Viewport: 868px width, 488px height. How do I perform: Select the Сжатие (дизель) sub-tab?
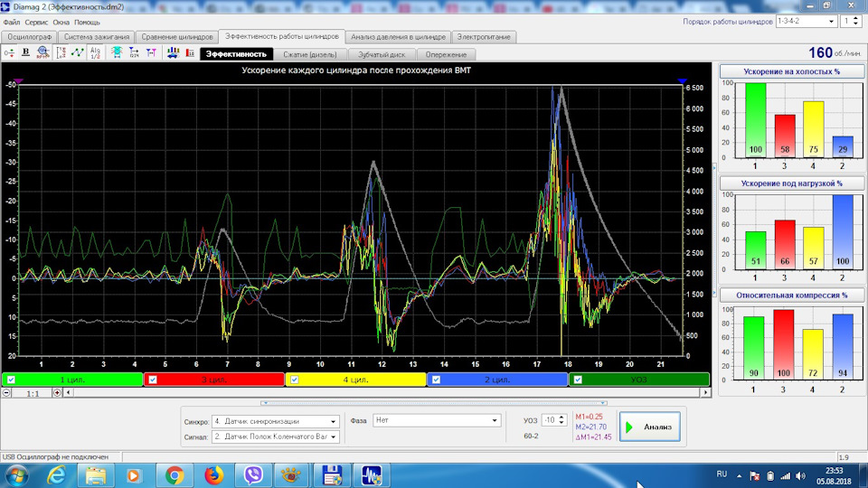point(310,54)
